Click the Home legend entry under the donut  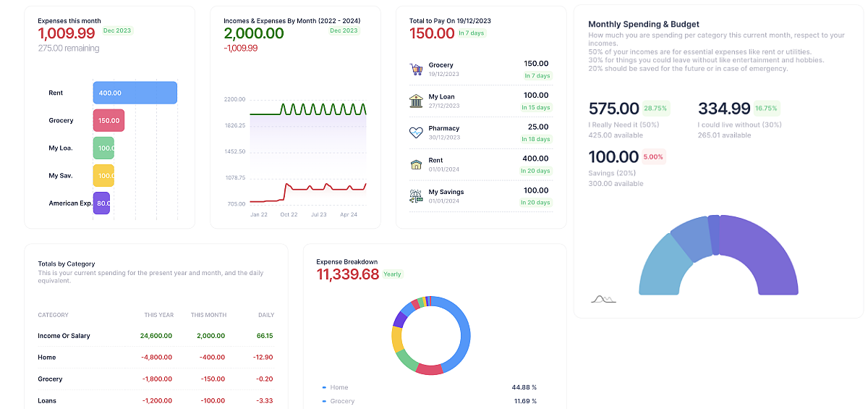[x=335, y=387]
